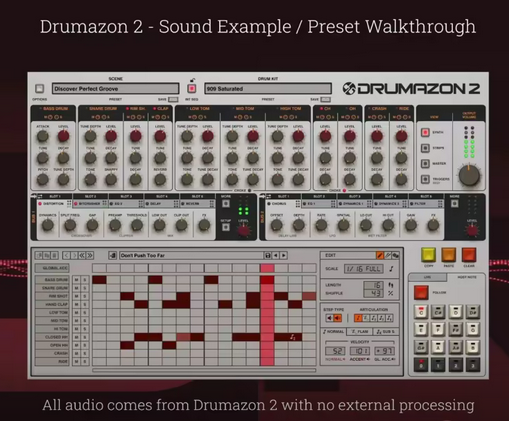Enable the Synth view button
Image resolution: width=509 pixels, height=421 pixels.
click(425, 132)
